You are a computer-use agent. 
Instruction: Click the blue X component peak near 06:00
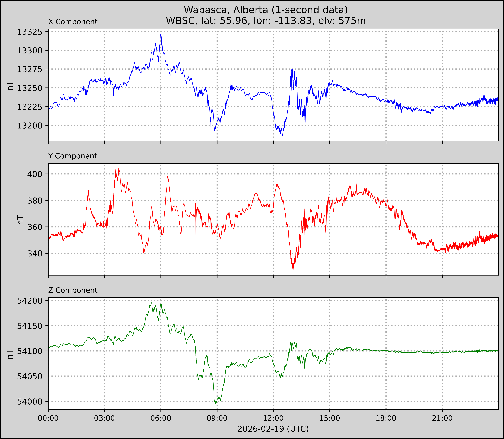pos(161,35)
